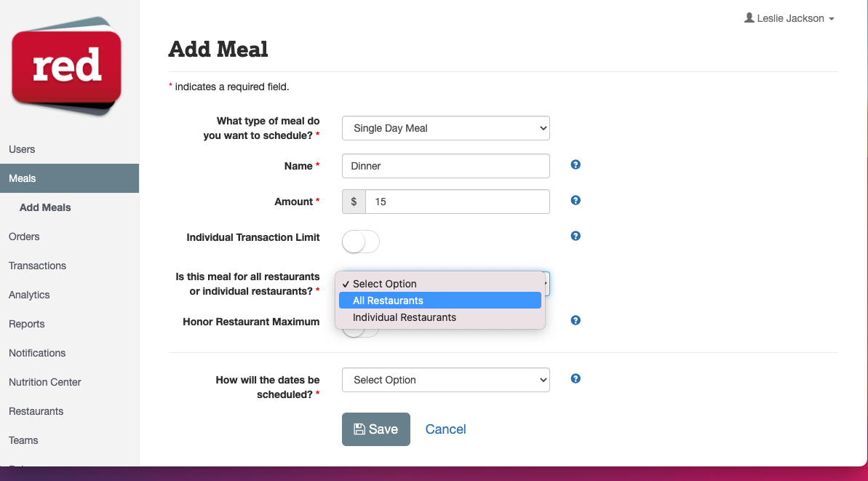Click help icon for Honor Restaurant Maximum
Image resolution: width=868 pixels, height=481 pixels.
(x=576, y=320)
